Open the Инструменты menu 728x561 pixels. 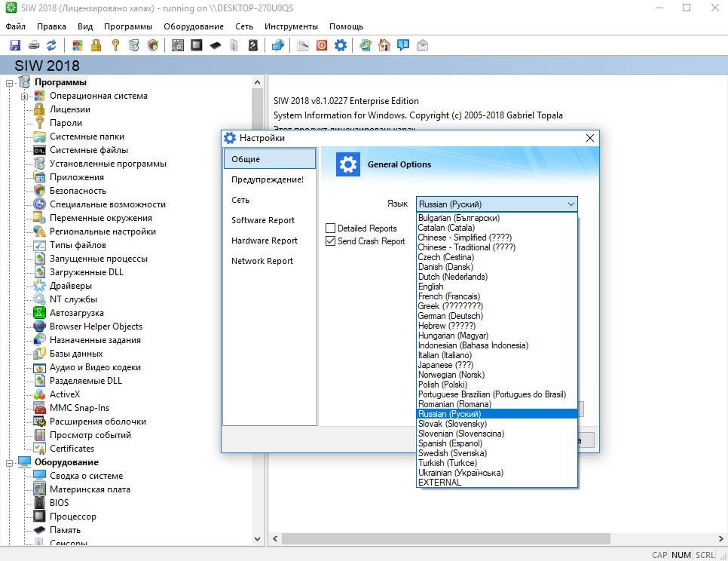point(291,26)
